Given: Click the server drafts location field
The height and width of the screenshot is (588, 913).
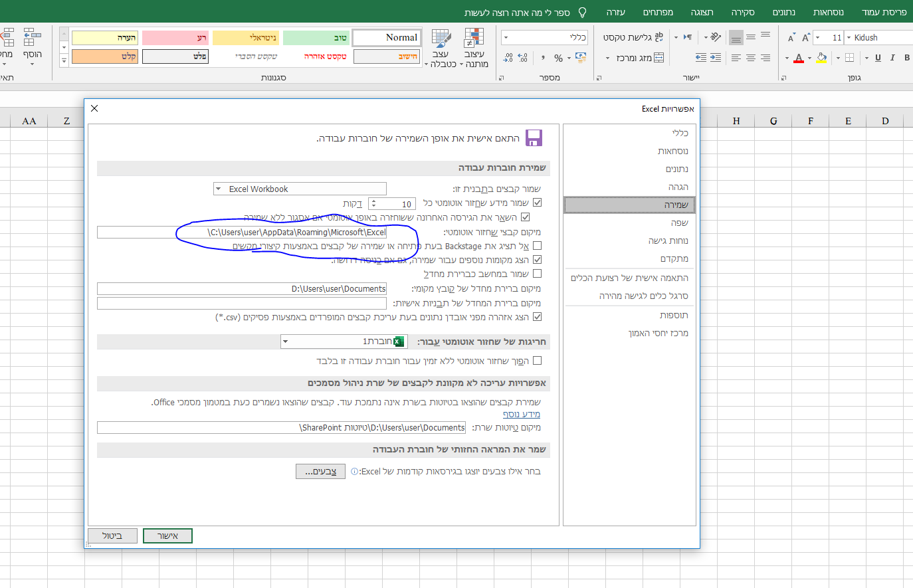Looking at the screenshot, I should click(281, 427).
